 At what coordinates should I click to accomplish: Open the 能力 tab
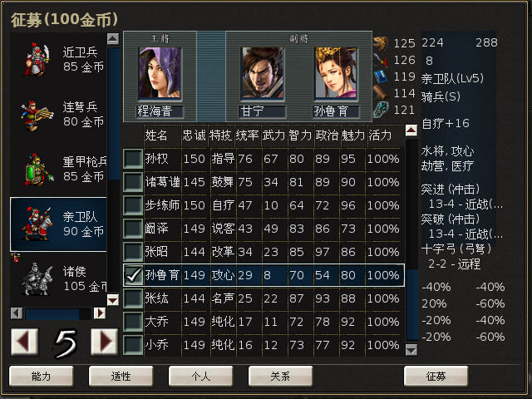point(41,376)
